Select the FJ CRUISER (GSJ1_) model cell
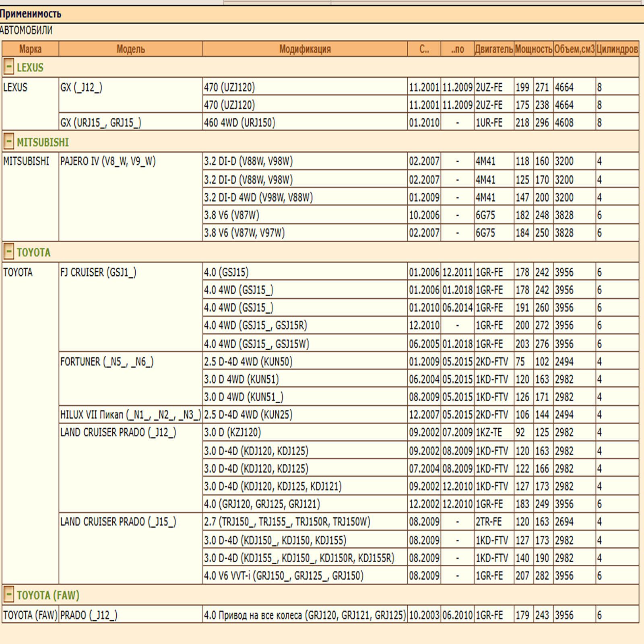Viewport: 644px width, 644px height. [x=131, y=307]
